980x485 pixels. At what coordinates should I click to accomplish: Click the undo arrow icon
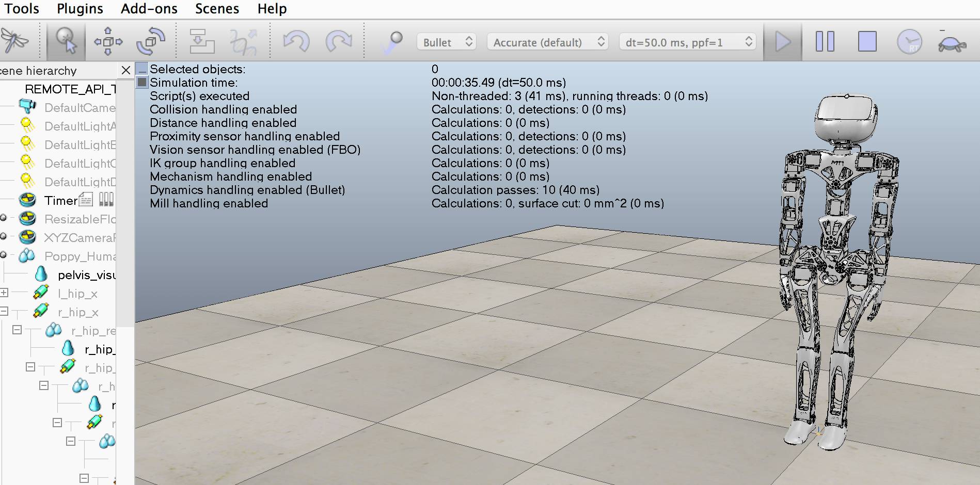[x=297, y=41]
